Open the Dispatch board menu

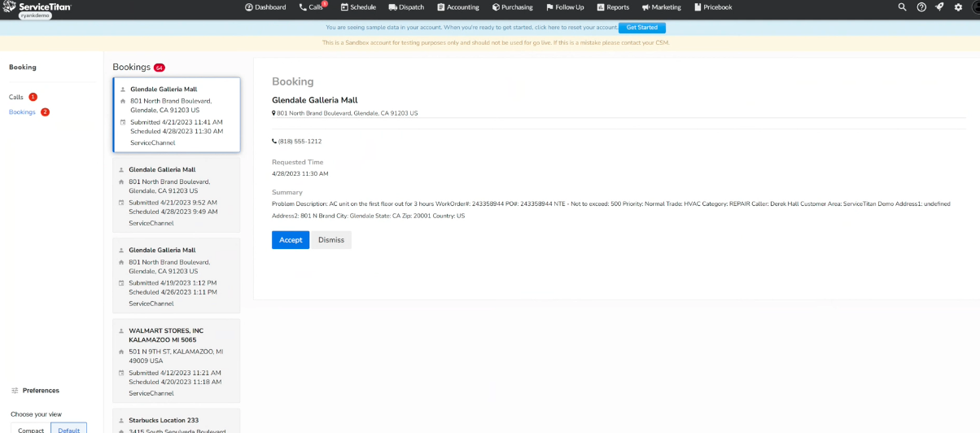point(406,7)
